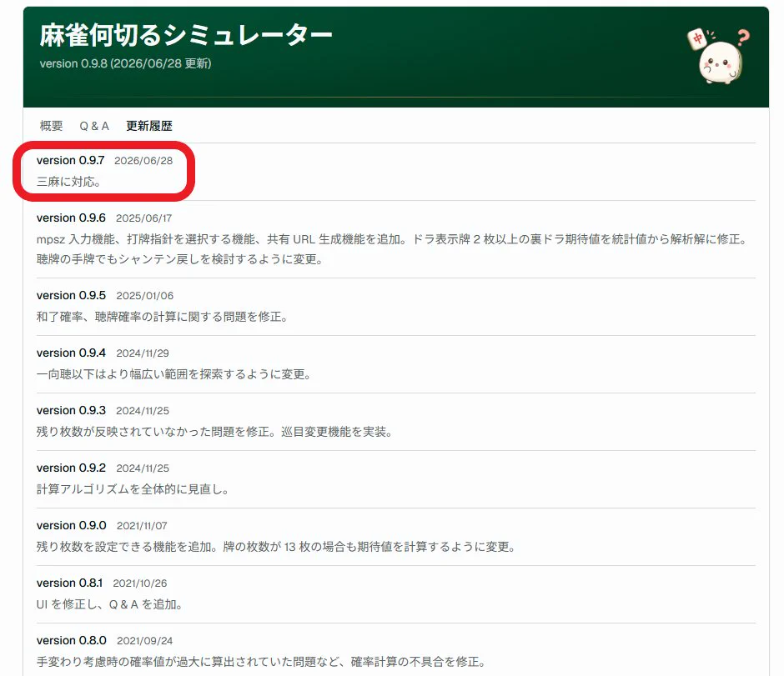Screen dimensions: 784x676
Task: Click the text 残り枚数が反映されていなかった問題を修正。巡目変更機能を実装。
Action: tap(214, 432)
